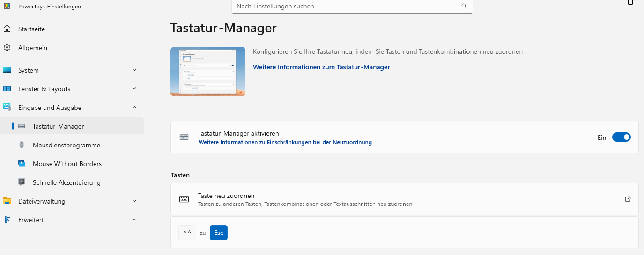Select Tastatur-Manager in the sidebar

point(72,126)
